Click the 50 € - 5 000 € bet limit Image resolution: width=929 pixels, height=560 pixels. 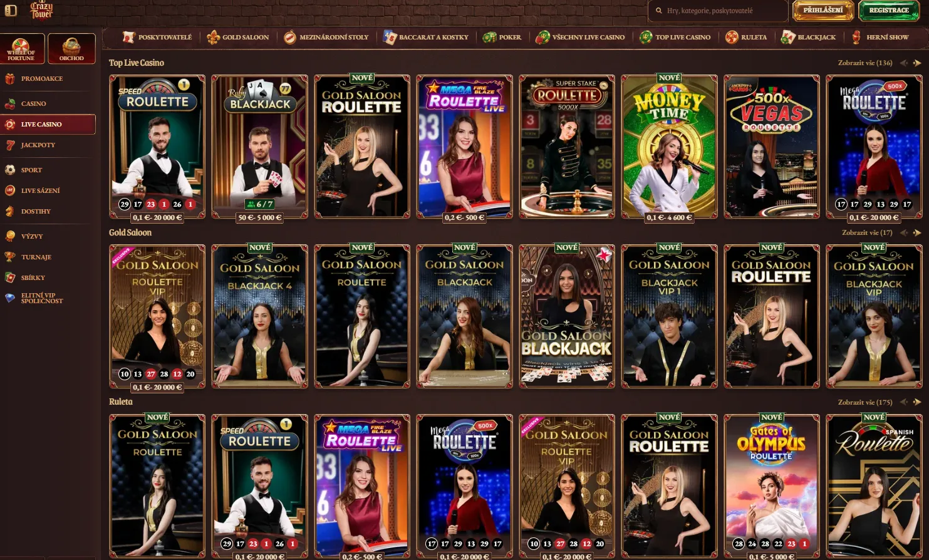tap(260, 217)
